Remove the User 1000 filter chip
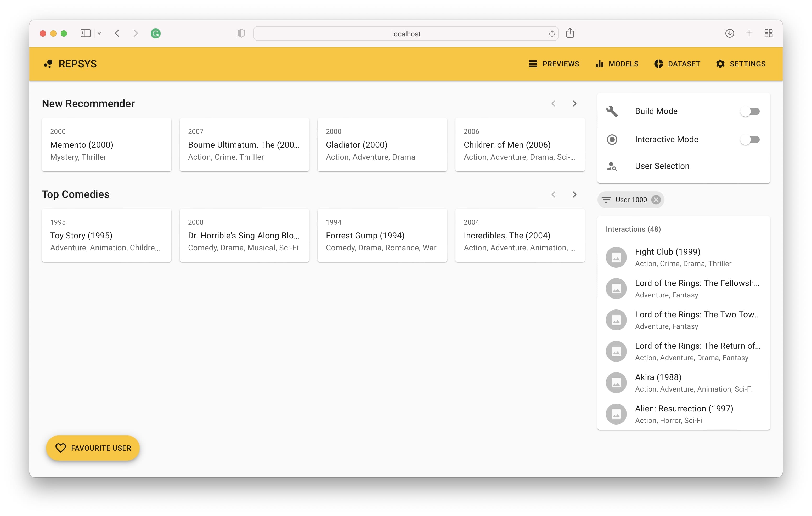Image resolution: width=812 pixels, height=516 pixels. pos(656,200)
